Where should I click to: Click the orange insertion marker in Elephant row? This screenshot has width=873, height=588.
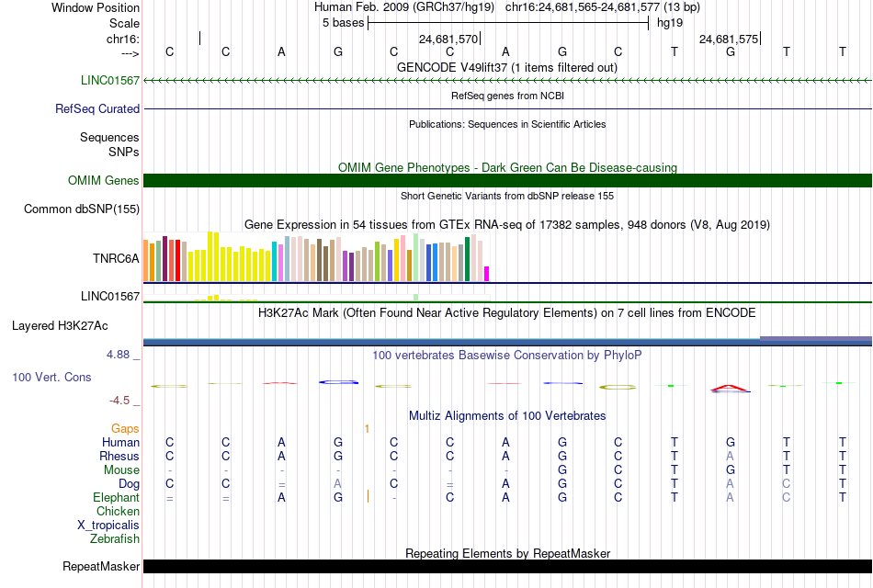click(368, 496)
